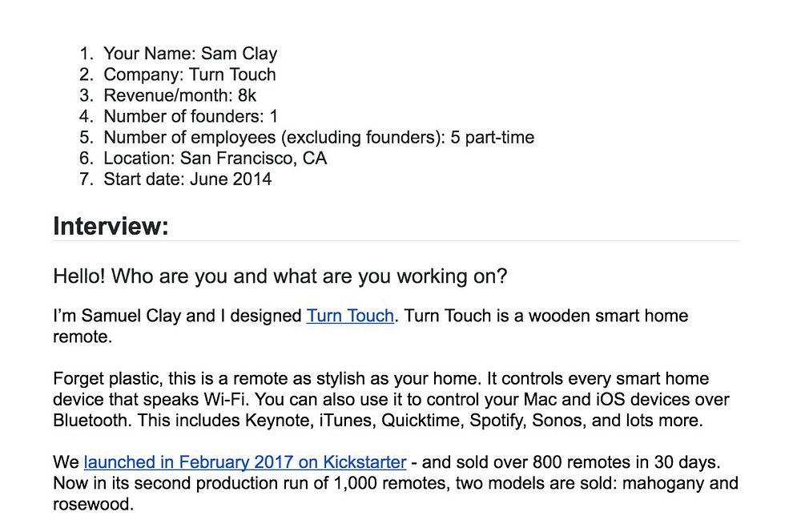Click the word 'mahogany' in the last paragraph
Viewport: 801px width, 532px height.
tap(664, 483)
